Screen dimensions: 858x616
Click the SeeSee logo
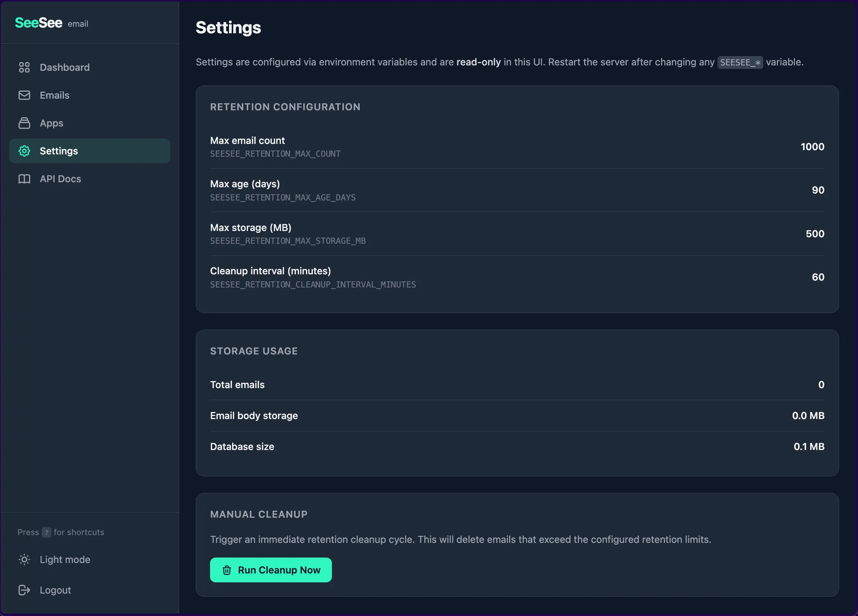(x=38, y=22)
